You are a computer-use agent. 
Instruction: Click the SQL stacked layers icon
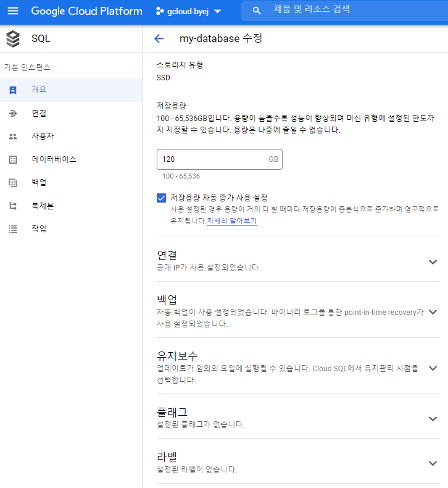(x=13, y=38)
